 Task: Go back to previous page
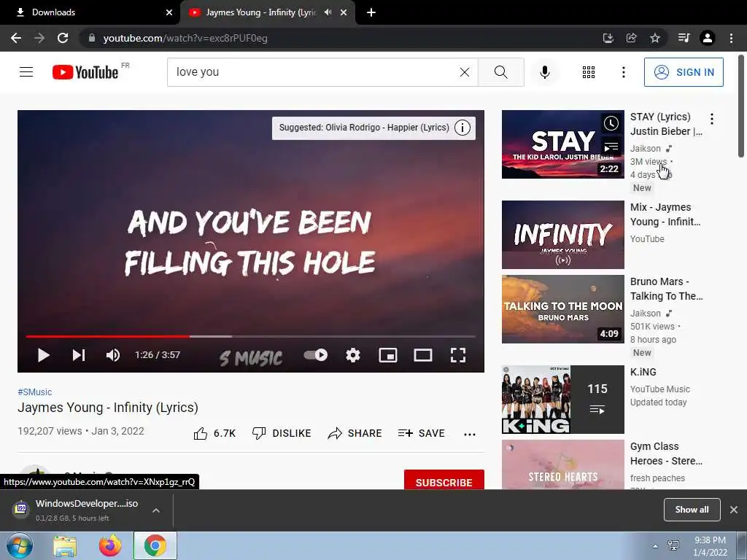(16, 38)
